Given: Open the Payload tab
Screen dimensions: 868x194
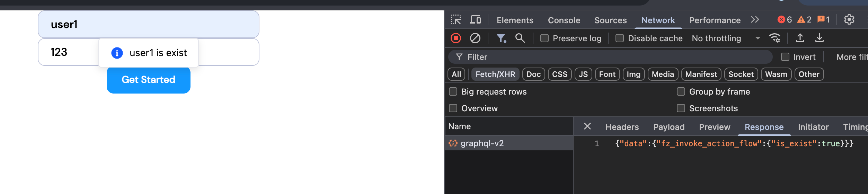Looking at the screenshot, I should click(668, 127).
